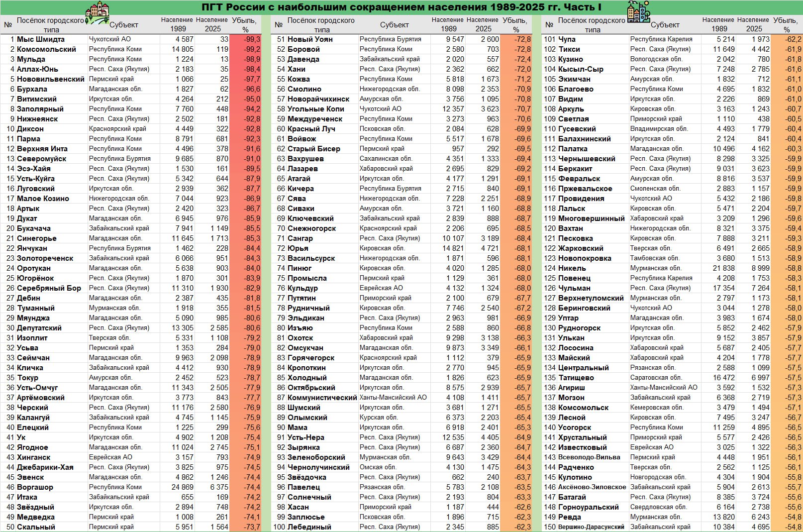Screen dimensions: 803x532
Task: Click the Лебединый name in row 100
Action: tap(309, 527)
